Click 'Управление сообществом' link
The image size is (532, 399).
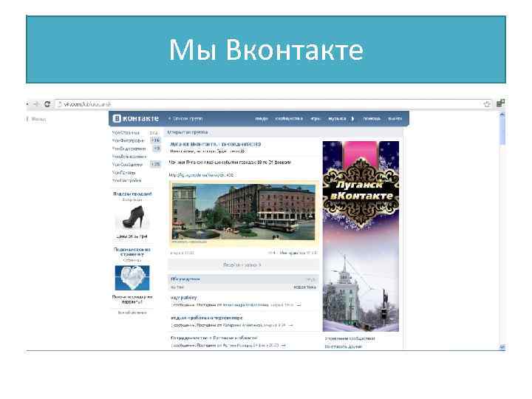(349, 338)
